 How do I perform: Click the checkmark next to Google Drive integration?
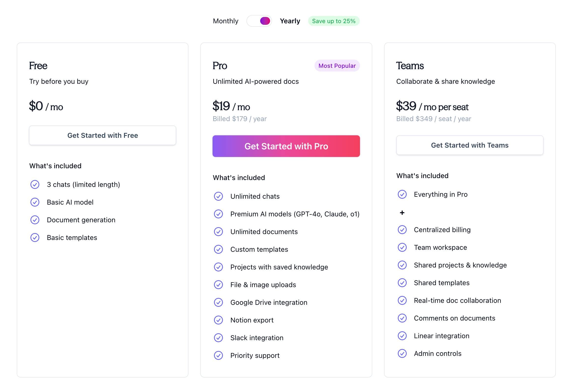[x=218, y=302]
